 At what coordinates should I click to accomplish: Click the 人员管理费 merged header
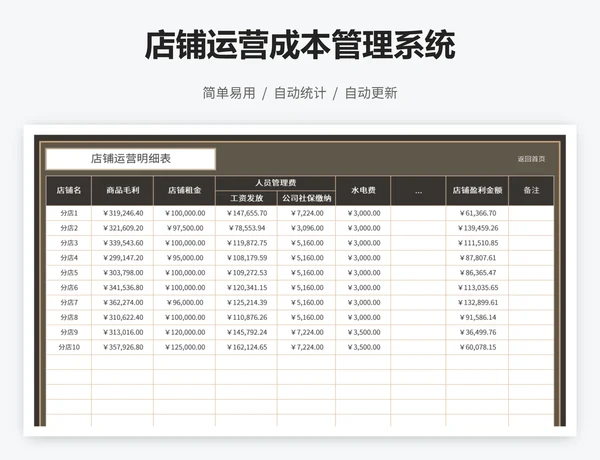coord(276,183)
